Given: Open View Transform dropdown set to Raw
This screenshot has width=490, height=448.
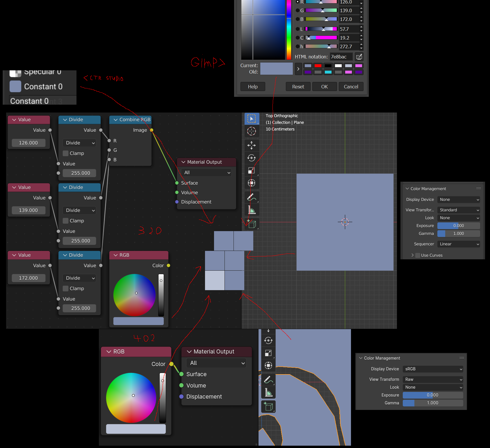Looking at the screenshot, I should [x=433, y=379].
